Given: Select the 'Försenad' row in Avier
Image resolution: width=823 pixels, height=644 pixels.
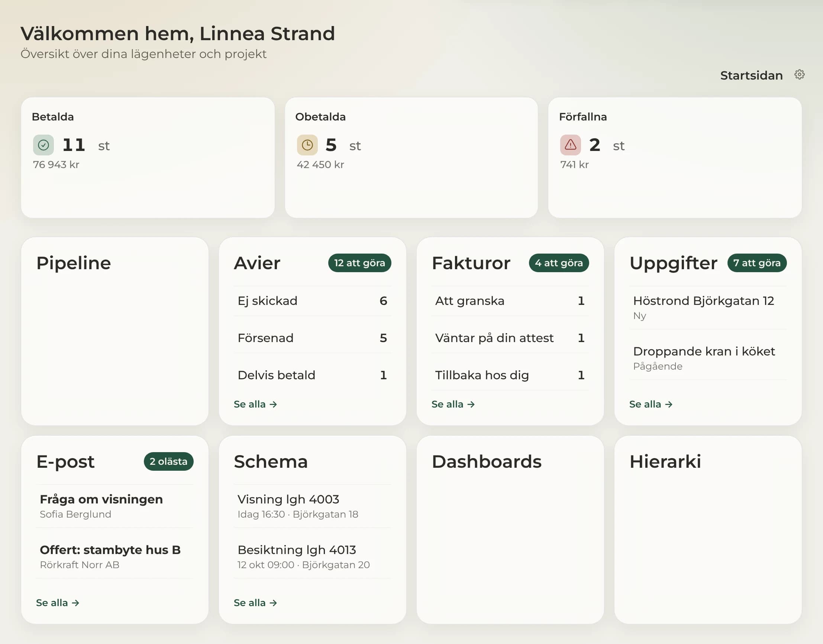Looking at the screenshot, I should tap(313, 338).
